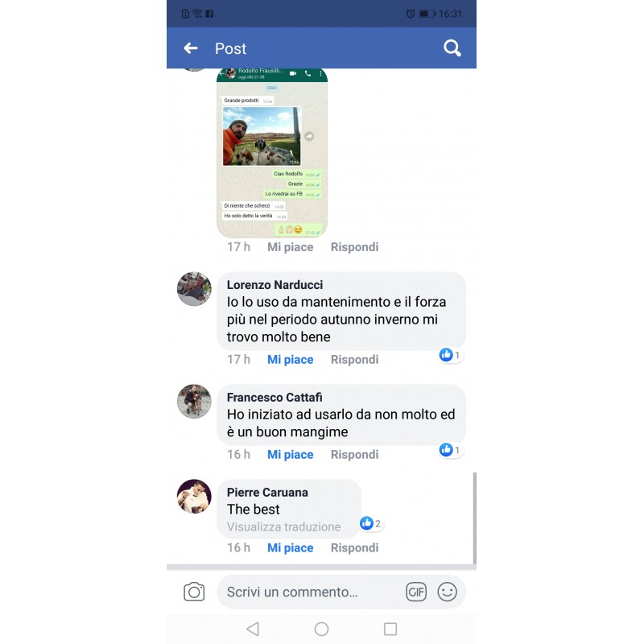The height and width of the screenshot is (644, 644).
Task: Open the emoji smiley picker
Action: pos(447,592)
